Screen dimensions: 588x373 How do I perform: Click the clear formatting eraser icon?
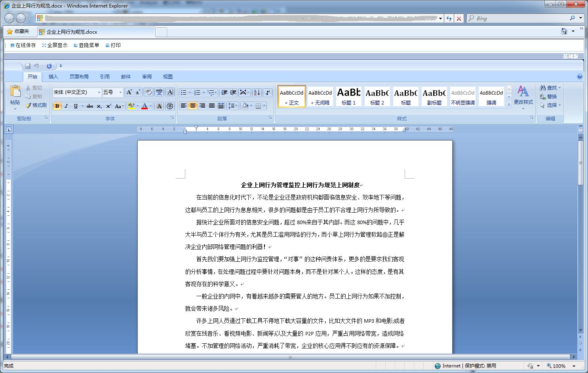click(148, 92)
